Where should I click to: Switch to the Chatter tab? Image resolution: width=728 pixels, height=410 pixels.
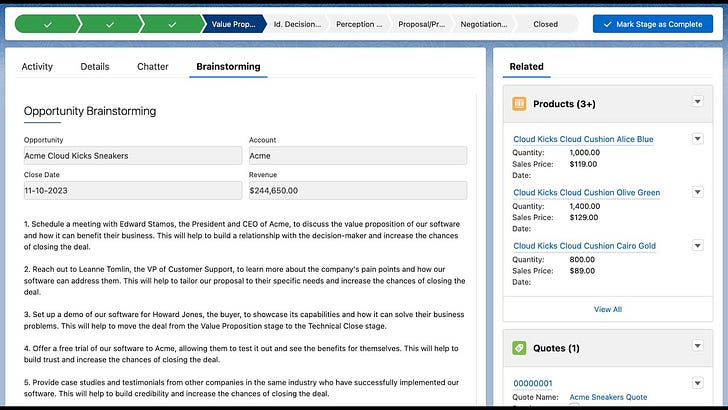[x=153, y=66]
